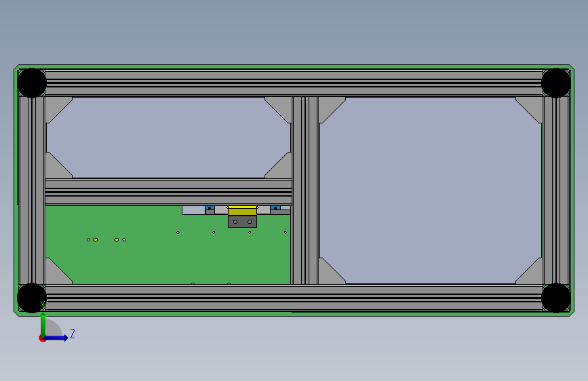Pick the black foot at the top-left corner
588x381 pixels.
tap(32, 83)
